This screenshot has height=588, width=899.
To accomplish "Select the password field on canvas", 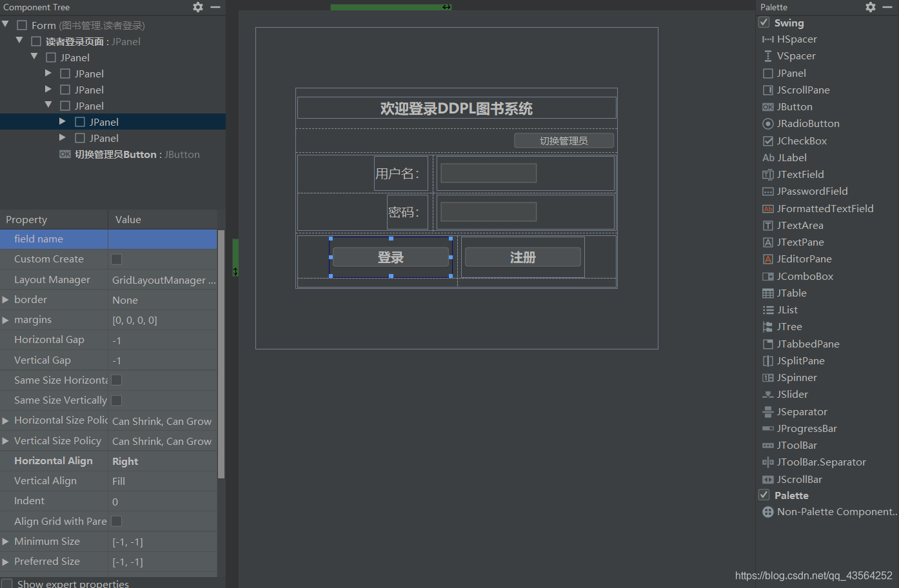I will pos(488,211).
